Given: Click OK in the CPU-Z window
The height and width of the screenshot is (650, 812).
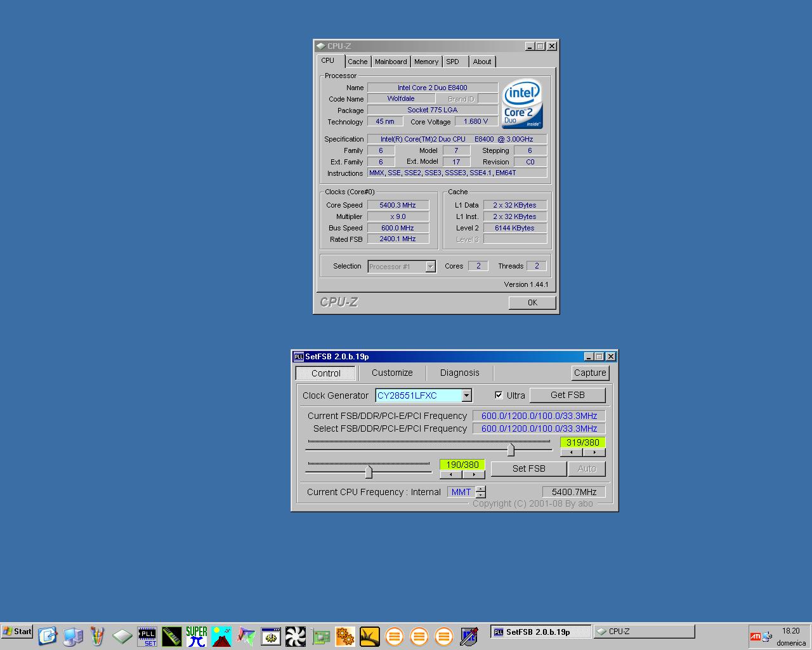Looking at the screenshot, I should tap(532, 303).
